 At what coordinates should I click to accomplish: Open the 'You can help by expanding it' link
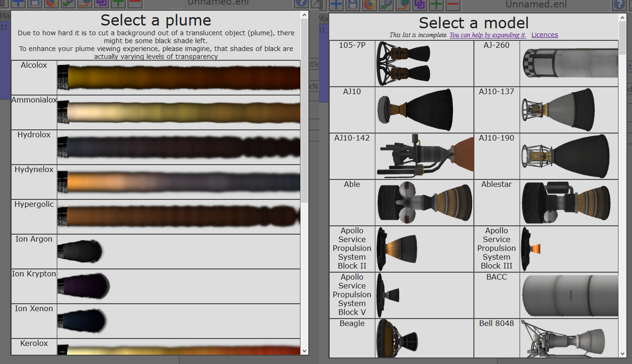(488, 35)
